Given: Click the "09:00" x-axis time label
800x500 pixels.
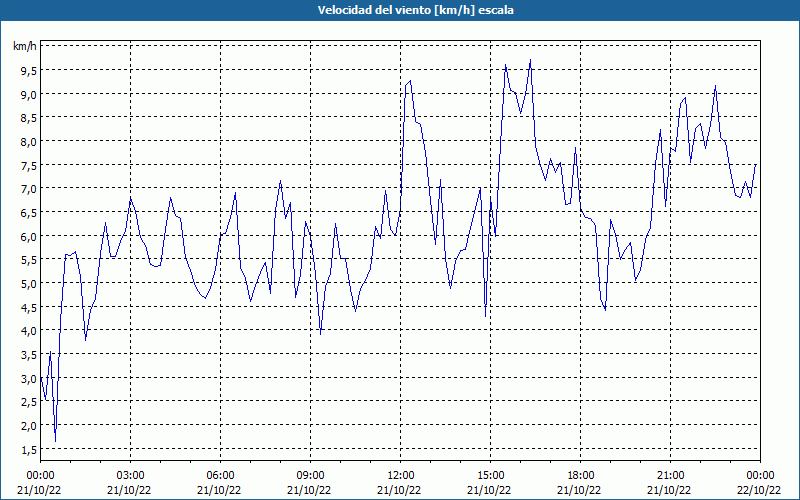Looking at the screenshot, I should click(x=310, y=476).
